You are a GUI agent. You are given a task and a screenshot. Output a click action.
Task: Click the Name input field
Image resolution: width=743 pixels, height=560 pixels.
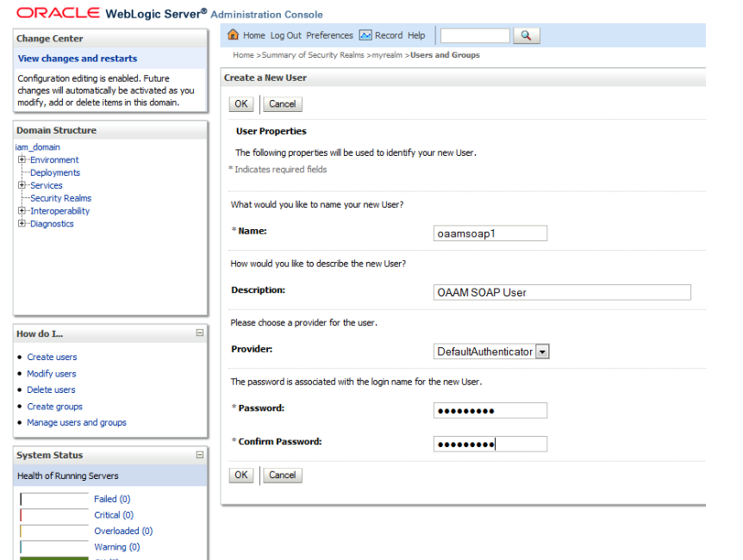click(490, 233)
